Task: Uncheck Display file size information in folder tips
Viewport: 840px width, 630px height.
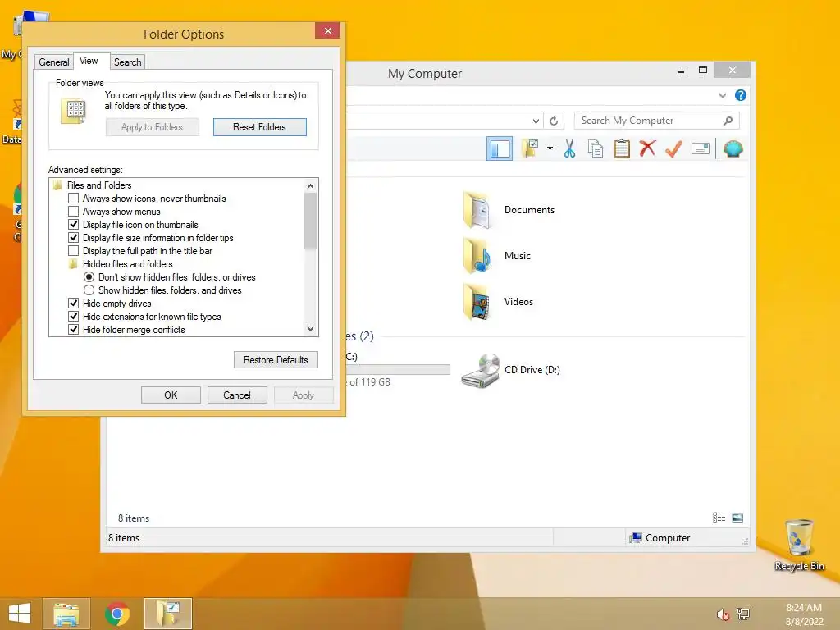Action: tap(73, 238)
